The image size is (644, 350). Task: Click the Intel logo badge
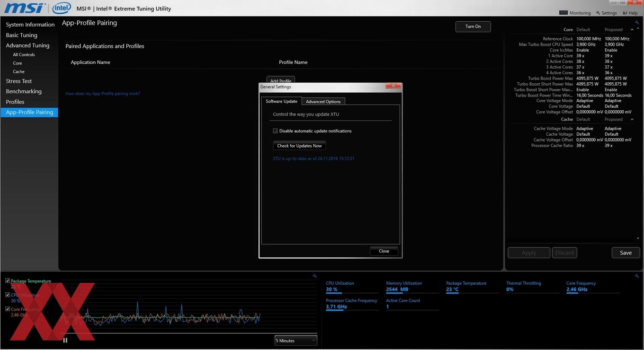point(62,8)
